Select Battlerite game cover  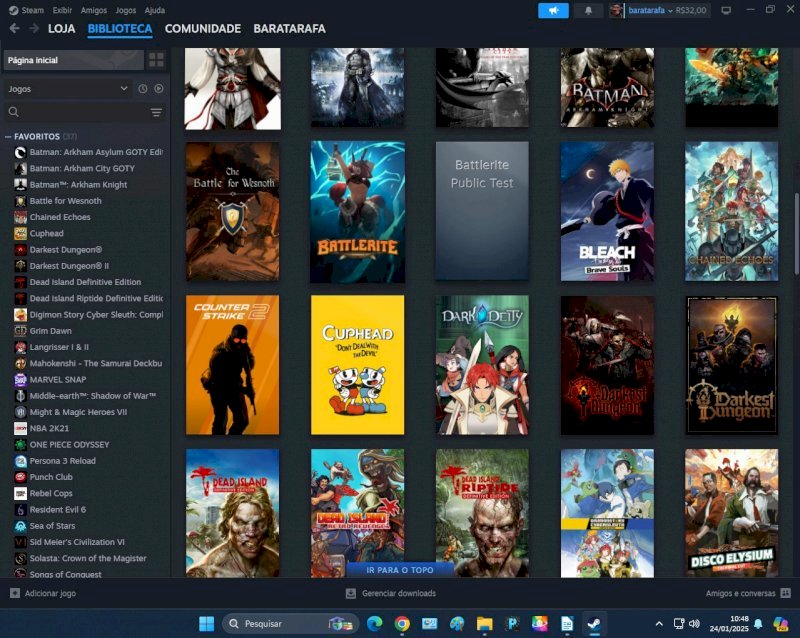click(358, 212)
